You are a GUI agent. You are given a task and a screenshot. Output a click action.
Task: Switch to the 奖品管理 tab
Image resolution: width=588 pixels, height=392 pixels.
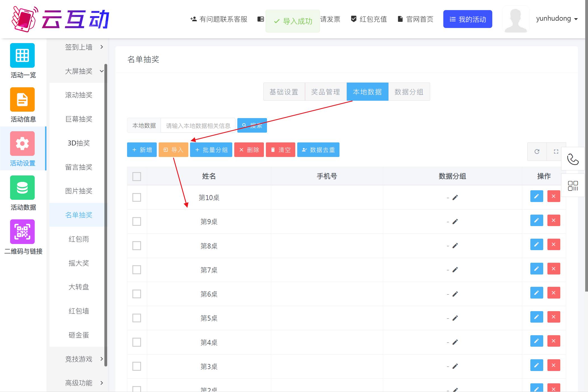coord(325,92)
